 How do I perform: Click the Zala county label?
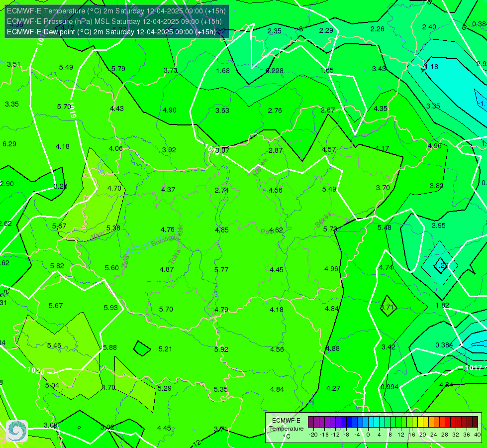pyautogui.click(x=125, y=262)
